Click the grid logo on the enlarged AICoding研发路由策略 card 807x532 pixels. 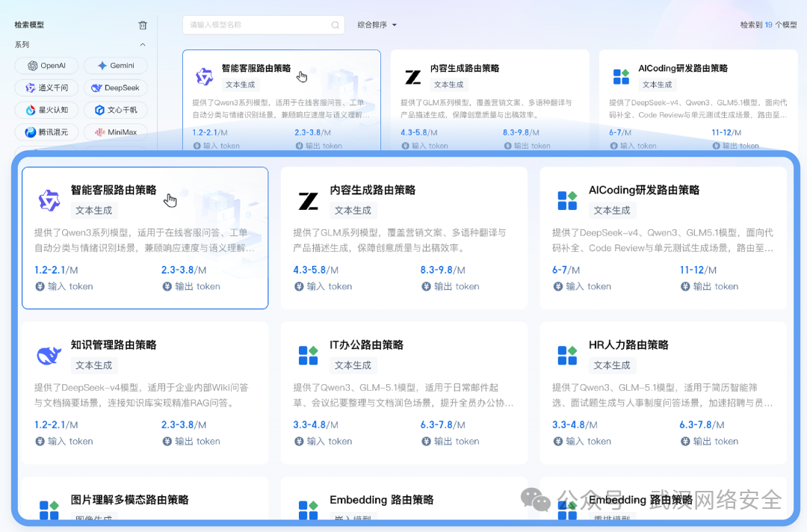click(567, 200)
